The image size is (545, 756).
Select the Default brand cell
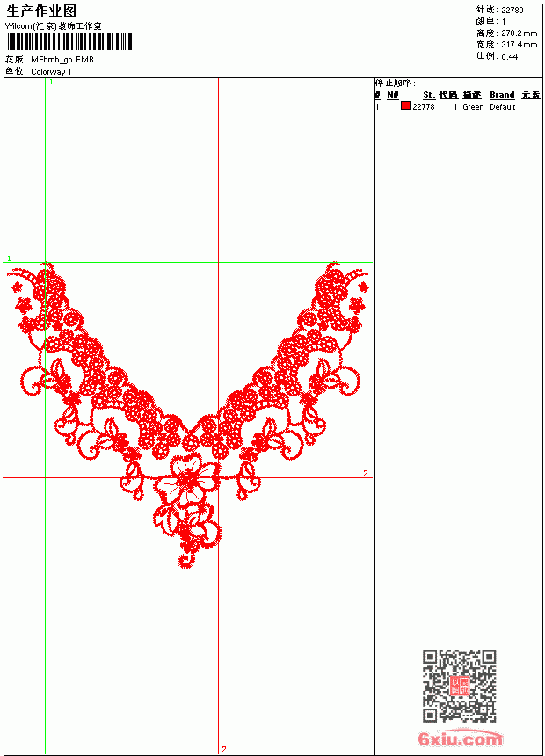coord(503,107)
